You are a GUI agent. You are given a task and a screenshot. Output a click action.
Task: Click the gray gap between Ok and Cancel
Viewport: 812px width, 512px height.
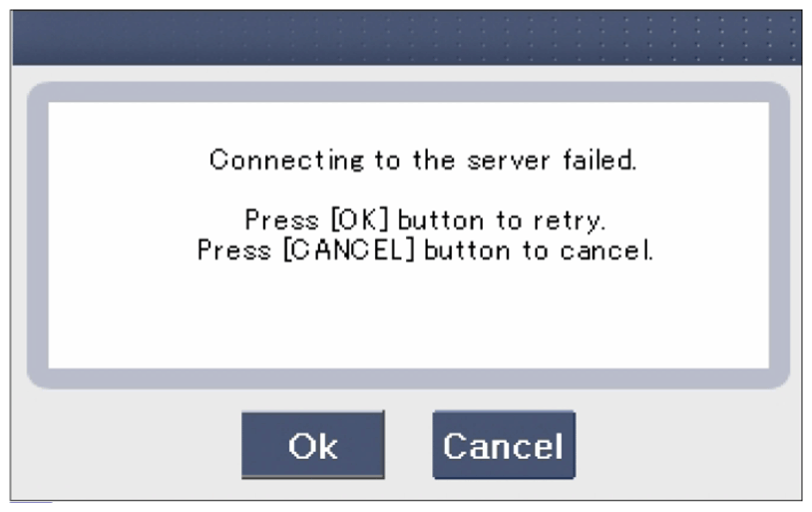pyautogui.click(x=409, y=445)
